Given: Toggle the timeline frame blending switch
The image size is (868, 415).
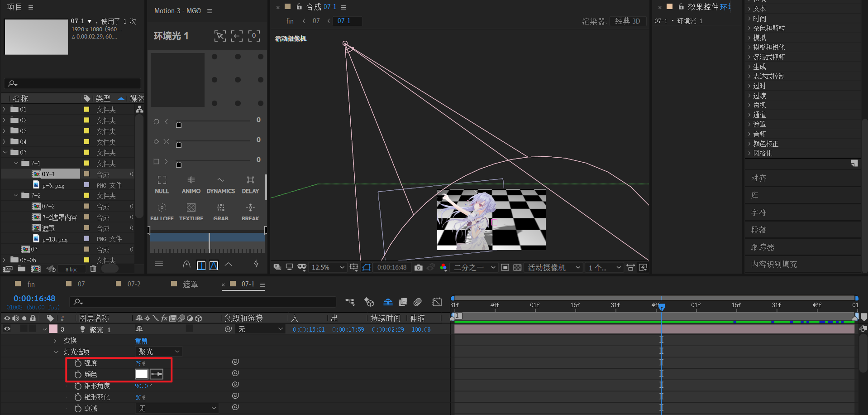Looking at the screenshot, I should 403,302.
